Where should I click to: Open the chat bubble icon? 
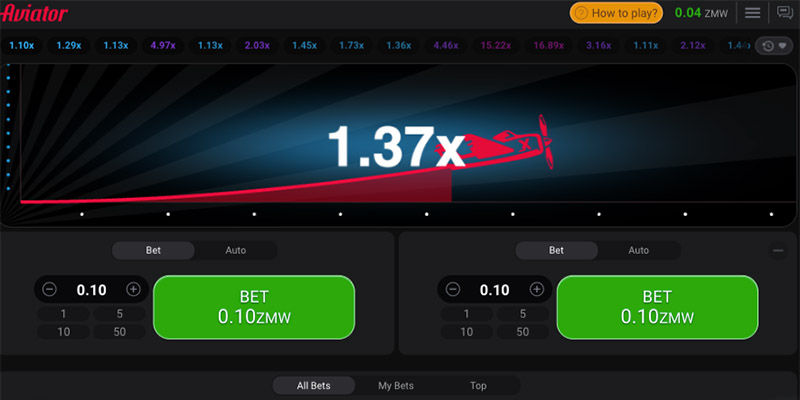[x=785, y=13]
